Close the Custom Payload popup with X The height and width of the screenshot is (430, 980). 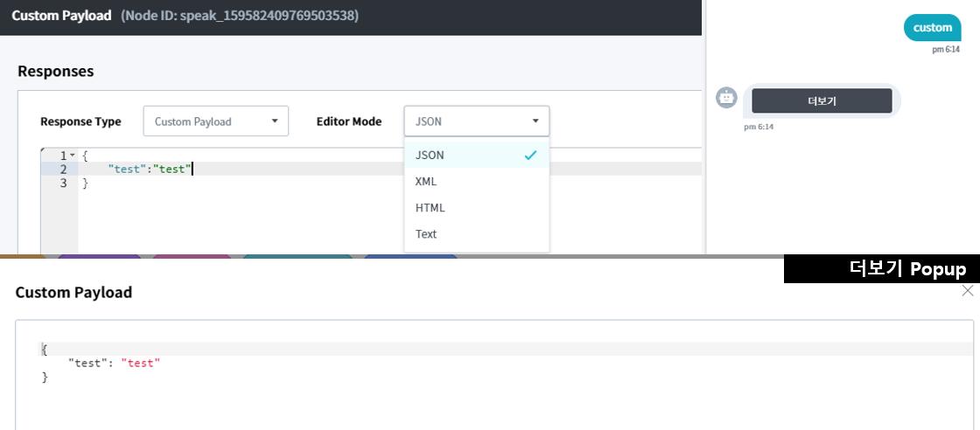pos(967,291)
